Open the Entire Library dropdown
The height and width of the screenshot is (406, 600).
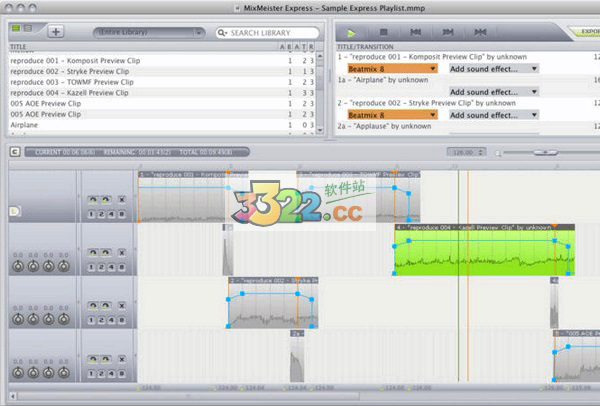pyautogui.click(x=149, y=33)
